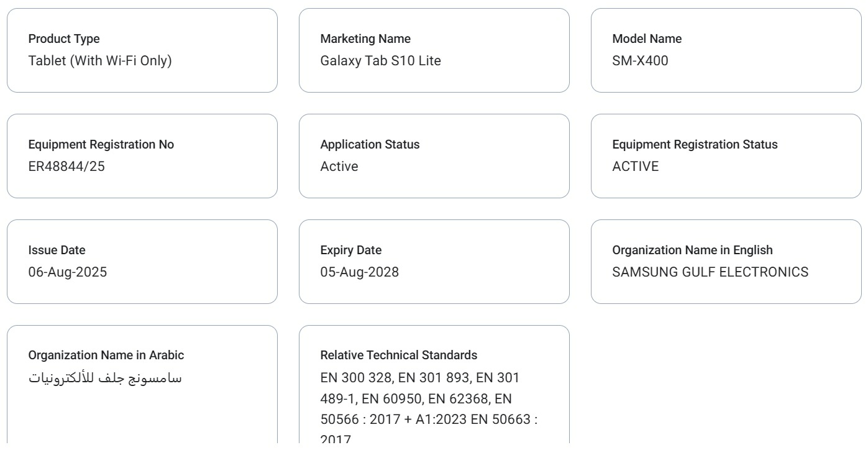This screenshot has height=450, width=868.
Task: Click the Expiry Date label
Action: pos(351,250)
